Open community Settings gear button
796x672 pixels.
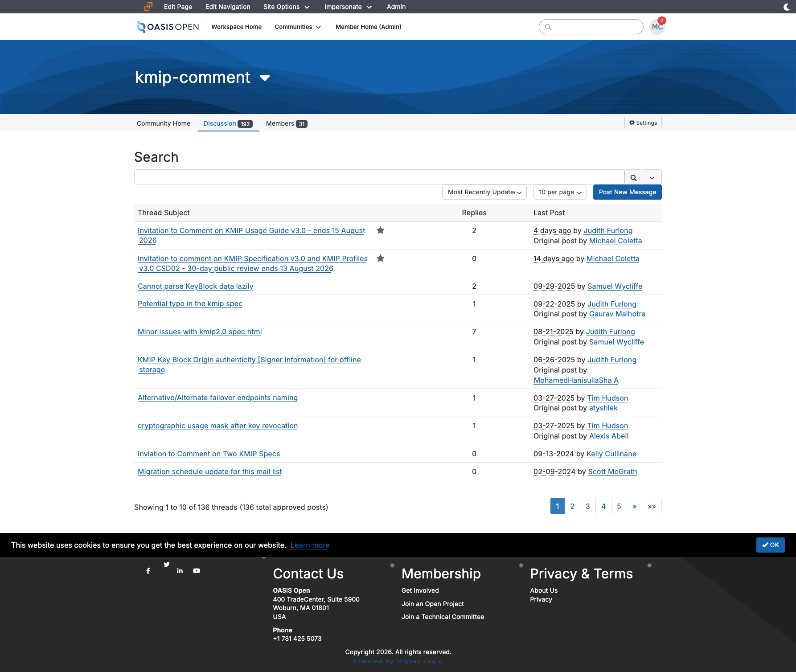coord(643,123)
